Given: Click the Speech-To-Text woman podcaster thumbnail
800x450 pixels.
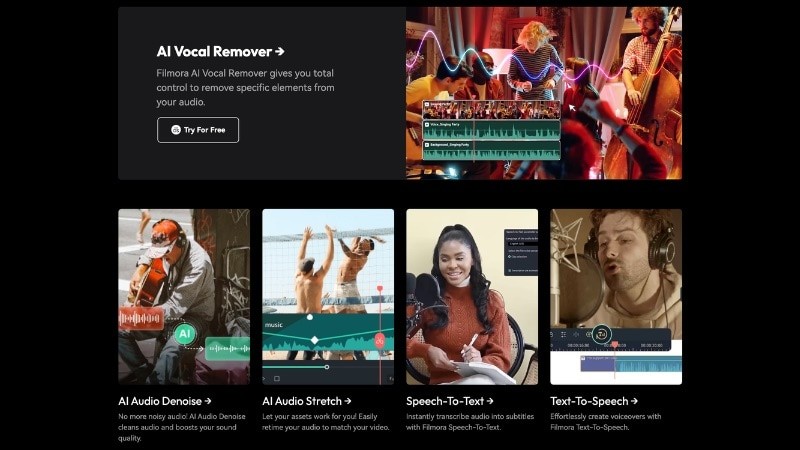Looking at the screenshot, I should click(472, 296).
